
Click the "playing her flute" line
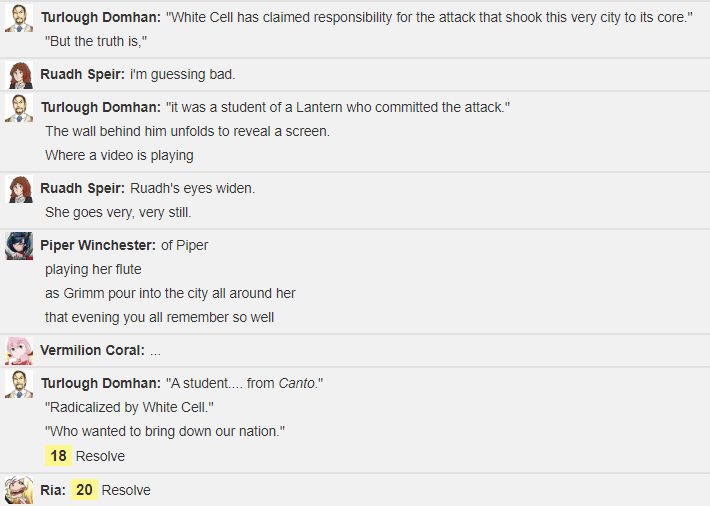(x=93, y=270)
